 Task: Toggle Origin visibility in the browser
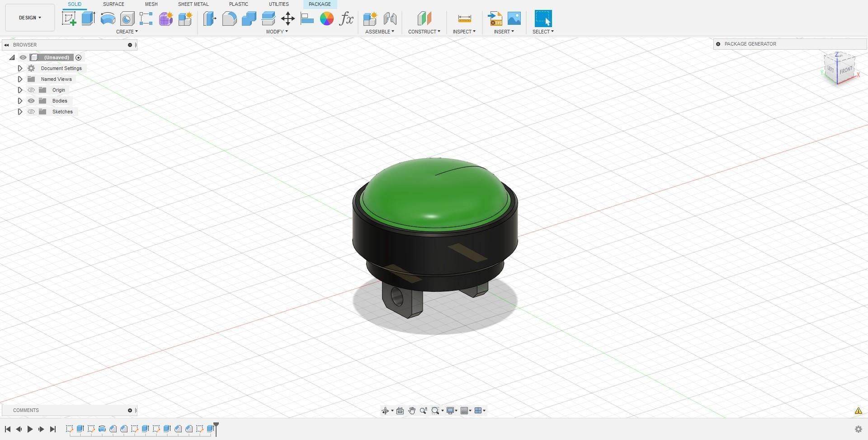click(31, 90)
